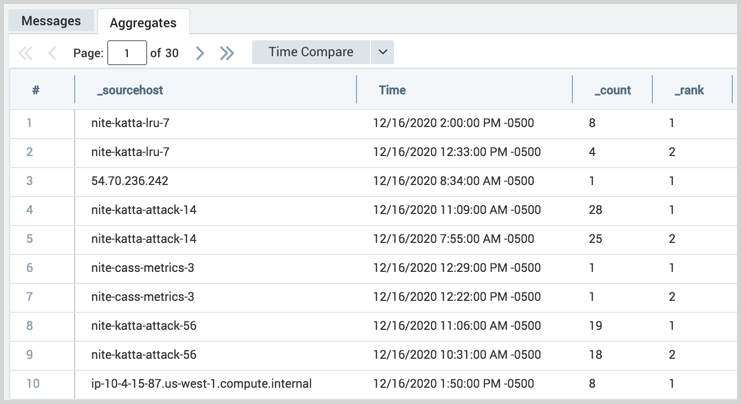
Task: Select the Aggregates tab
Action: click(142, 22)
